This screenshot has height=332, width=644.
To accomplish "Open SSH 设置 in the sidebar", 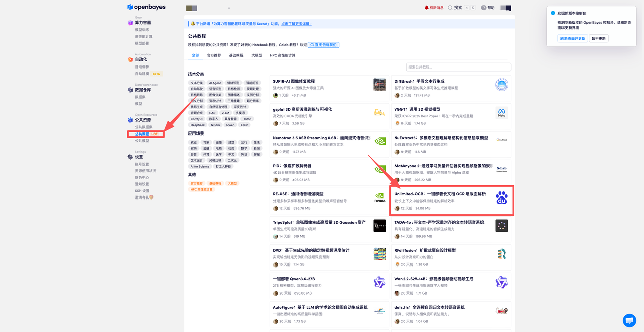I will coord(142,191).
